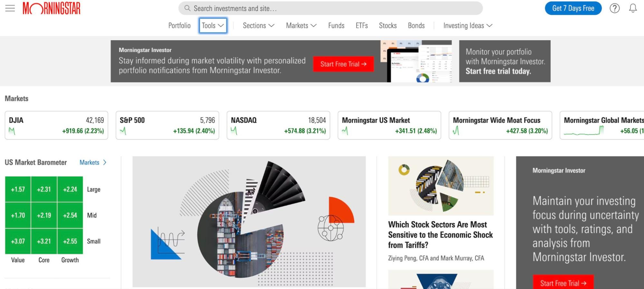Click the Monitor your portfolio ad panel
The width and height of the screenshot is (644, 289).
(505, 61)
